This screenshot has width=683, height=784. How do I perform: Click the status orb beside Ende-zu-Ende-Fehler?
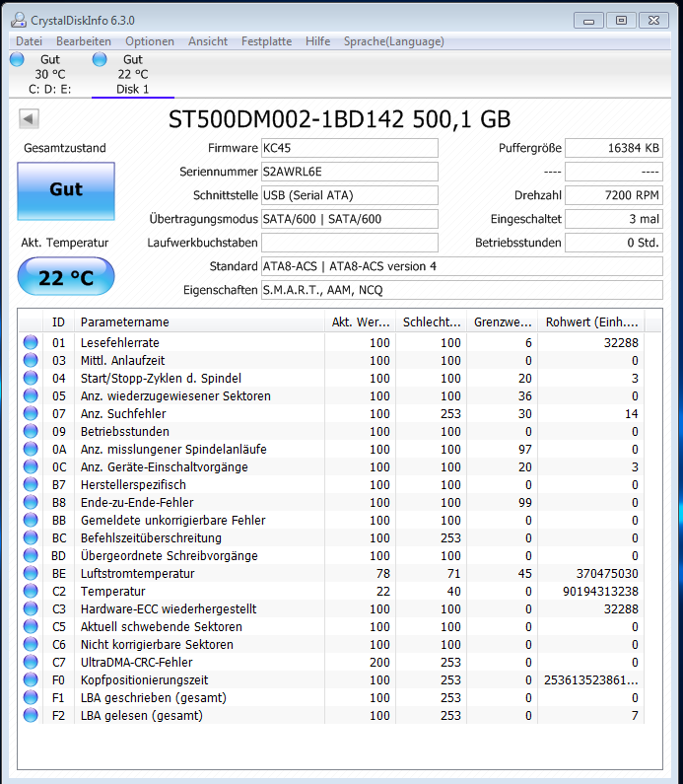point(31,502)
